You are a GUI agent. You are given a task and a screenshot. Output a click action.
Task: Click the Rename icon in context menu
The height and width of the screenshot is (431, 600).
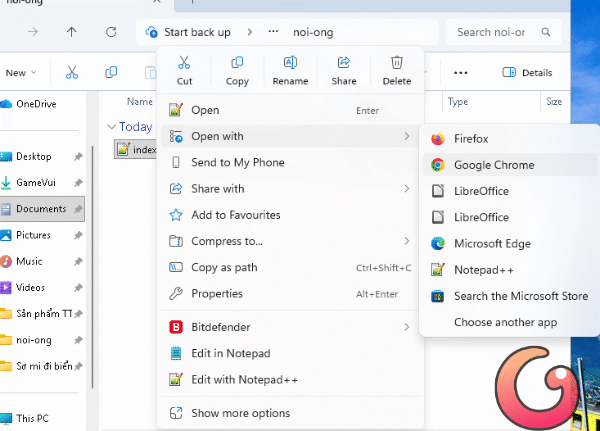[290, 62]
